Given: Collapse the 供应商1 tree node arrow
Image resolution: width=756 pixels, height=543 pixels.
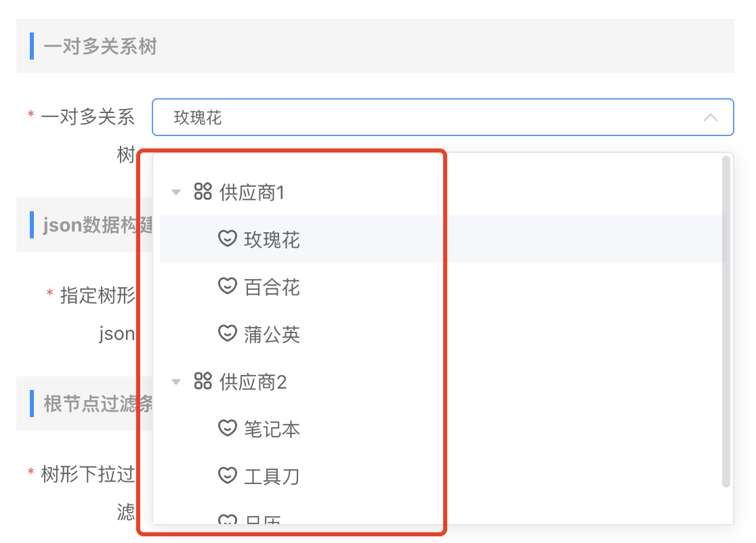Looking at the screenshot, I should 176,192.
